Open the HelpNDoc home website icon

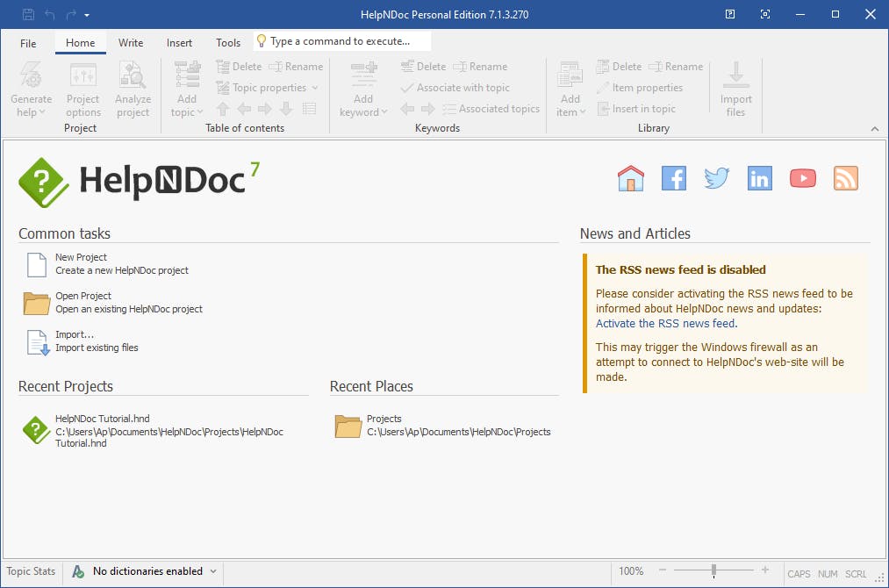click(630, 178)
